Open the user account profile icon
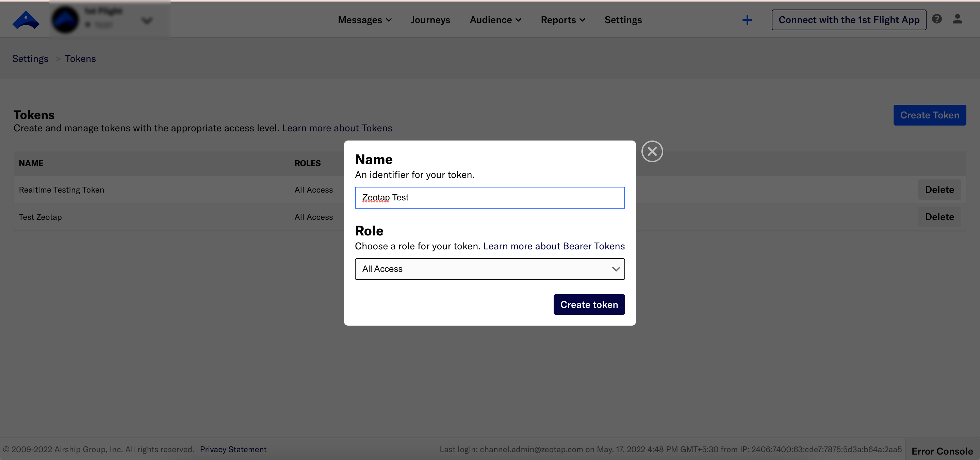The width and height of the screenshot is (980, 460). coord(957,19)
